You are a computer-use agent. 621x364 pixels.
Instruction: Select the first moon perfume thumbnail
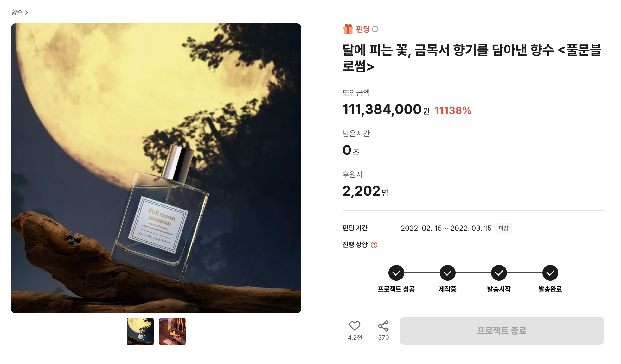pyautogui.click(x=140, y=331)
